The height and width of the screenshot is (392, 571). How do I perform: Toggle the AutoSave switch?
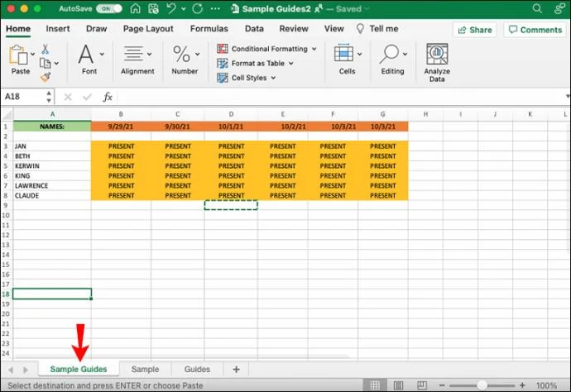[x=109, y=8]
